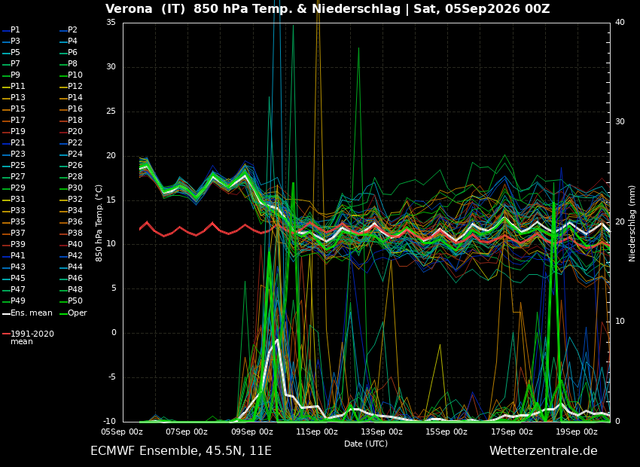
Task: Click the P9 legend entry
Action: click(11, 75)
